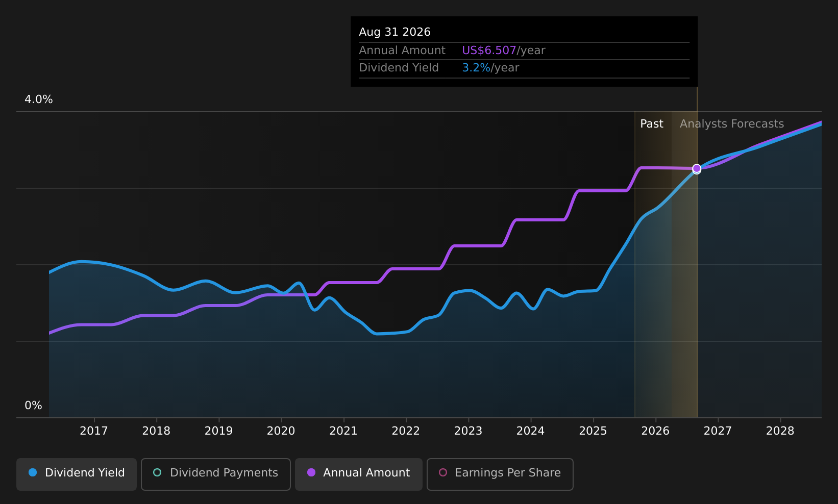Toggle the Annual Amount legend button
838x504 pixels.
359,474
